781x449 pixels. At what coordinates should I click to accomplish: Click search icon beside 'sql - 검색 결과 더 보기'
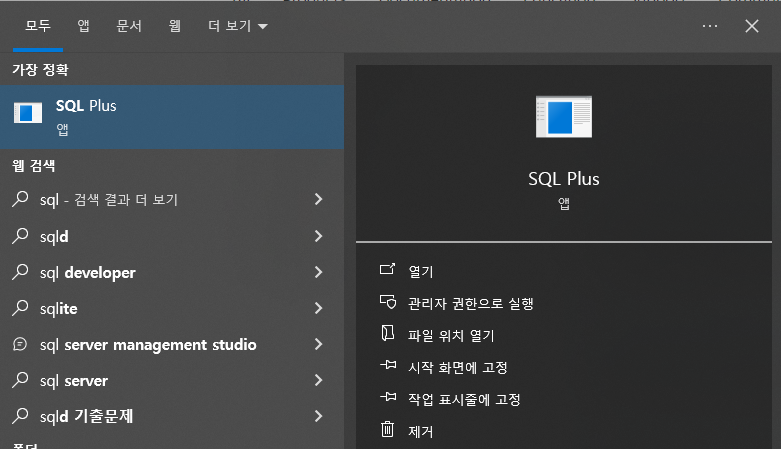[x=20, y=199]
